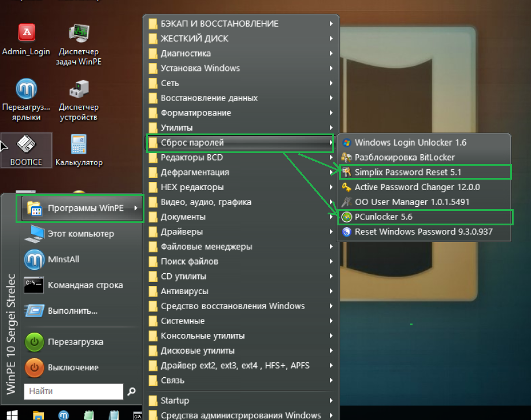Open the Восстановление данных folder
The width and height of the screenshot is (531, 420).
point(241,98)
